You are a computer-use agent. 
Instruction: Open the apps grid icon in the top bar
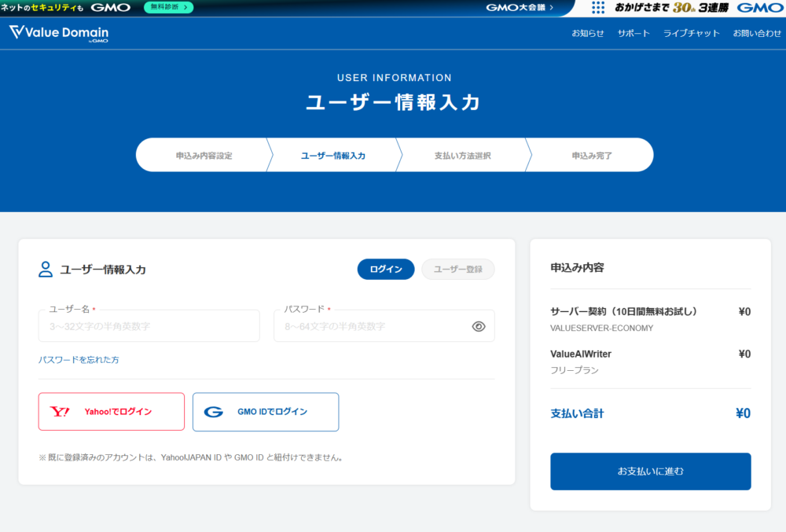[598, 7]
